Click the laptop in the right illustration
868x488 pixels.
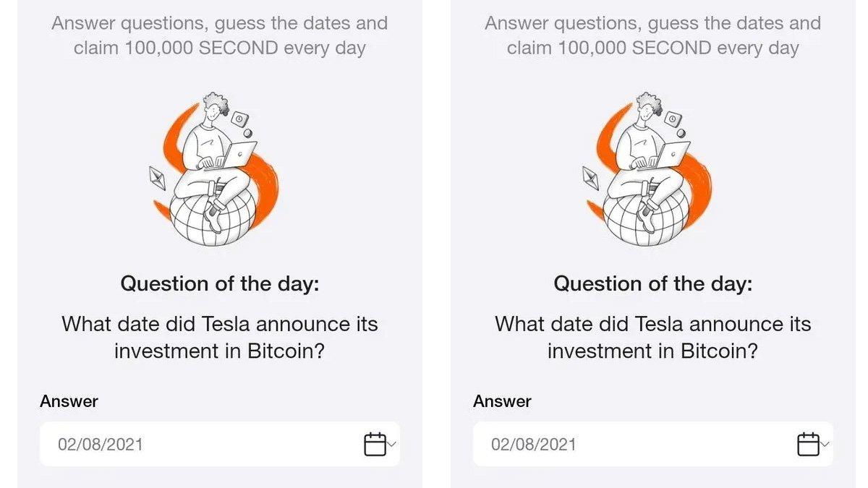(672, 153)
